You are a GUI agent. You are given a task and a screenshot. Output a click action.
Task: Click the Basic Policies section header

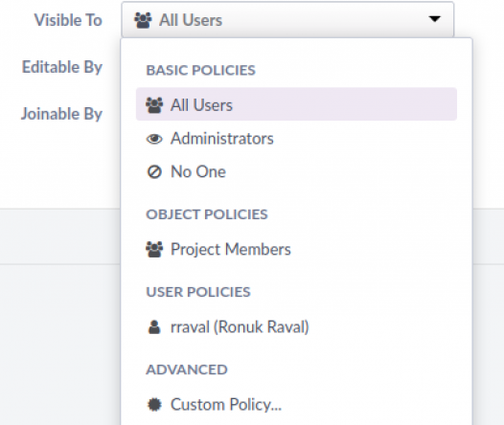(200, 70)
